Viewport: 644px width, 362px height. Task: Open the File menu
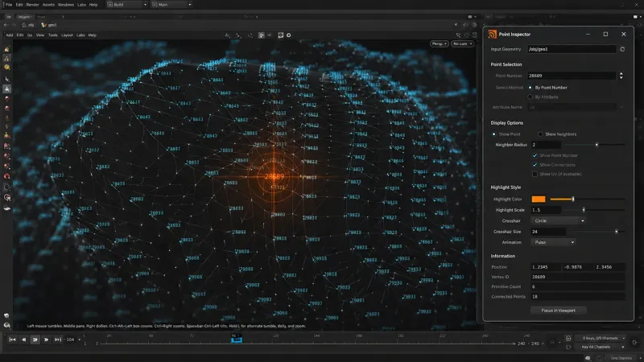tap(9, 5)
